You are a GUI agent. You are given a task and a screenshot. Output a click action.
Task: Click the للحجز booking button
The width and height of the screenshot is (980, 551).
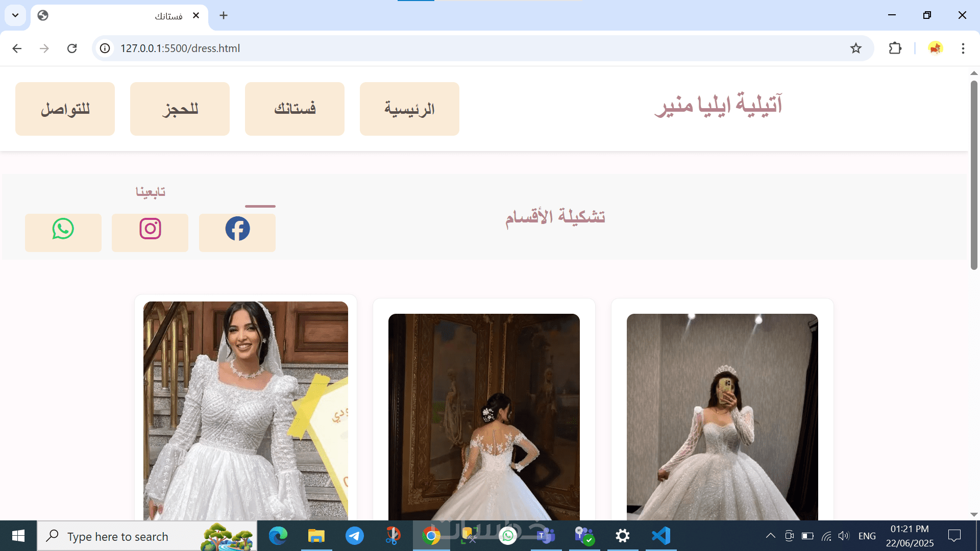[180, 109]
